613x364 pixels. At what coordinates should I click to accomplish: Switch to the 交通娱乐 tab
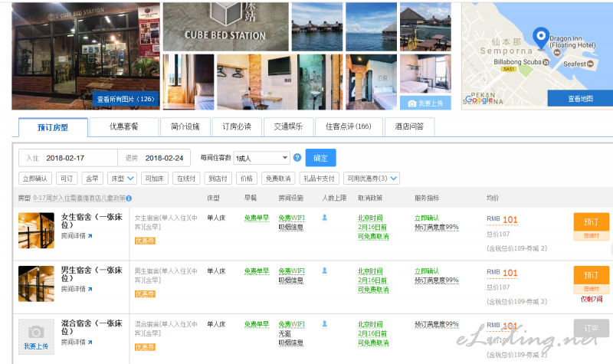[289, 126]
